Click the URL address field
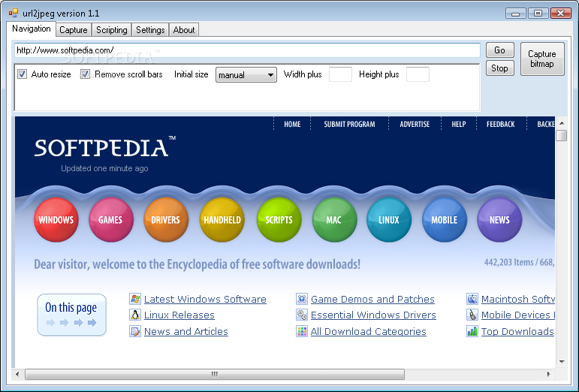 click(x=247, y=50)
